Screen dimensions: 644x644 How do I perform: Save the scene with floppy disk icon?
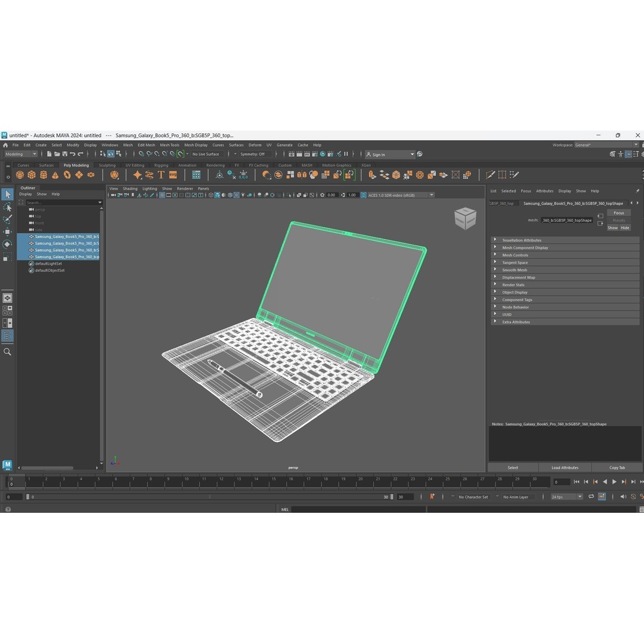pos(64,154)
